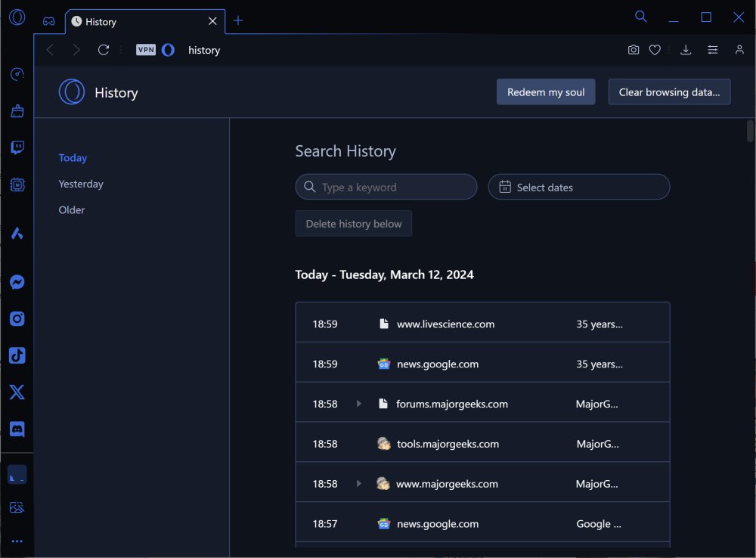Open Twitch in the sidebar
Image resolution: width=756 pixels, height=558 pixels.
click(x=17, y=147)
